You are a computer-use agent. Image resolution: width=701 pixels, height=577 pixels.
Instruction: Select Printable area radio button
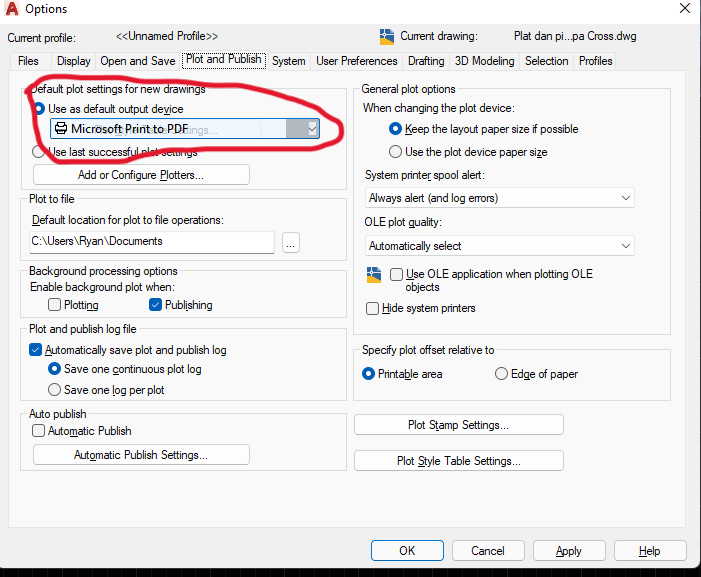[368, 374]
